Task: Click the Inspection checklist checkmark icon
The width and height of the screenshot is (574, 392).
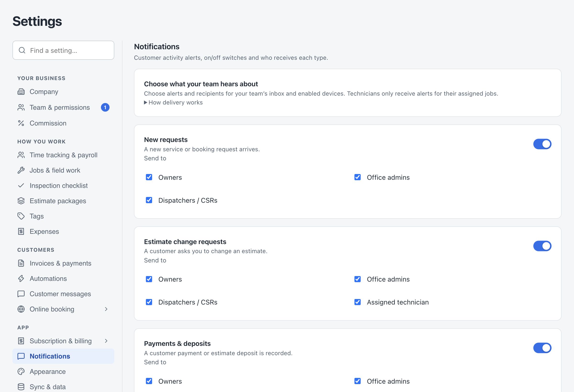Action: point(21,186)
